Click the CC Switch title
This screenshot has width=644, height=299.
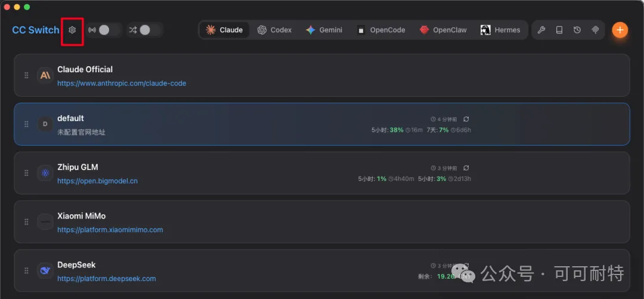click(x=36, y=30)
